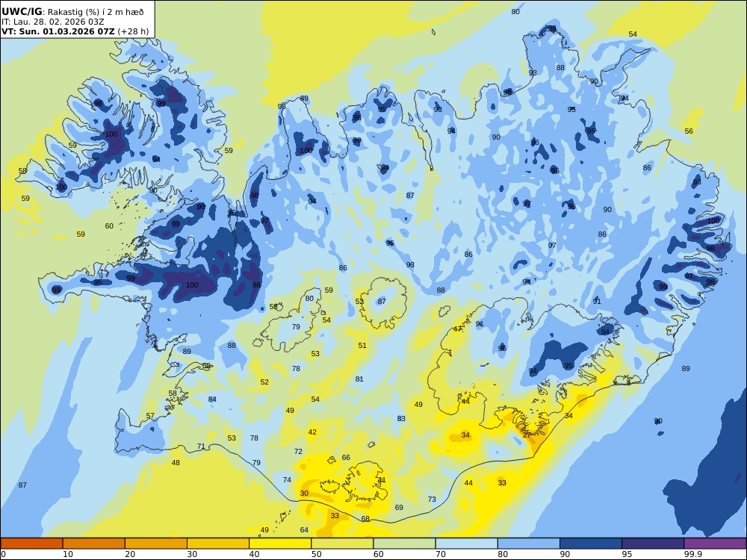Pick the legend swatch between 20 and 30

point(156,544)
